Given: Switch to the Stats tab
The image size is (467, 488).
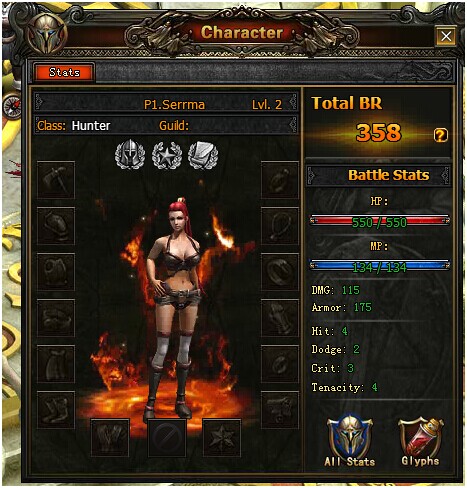Looking at the screenshot, I should click(64, 72).
